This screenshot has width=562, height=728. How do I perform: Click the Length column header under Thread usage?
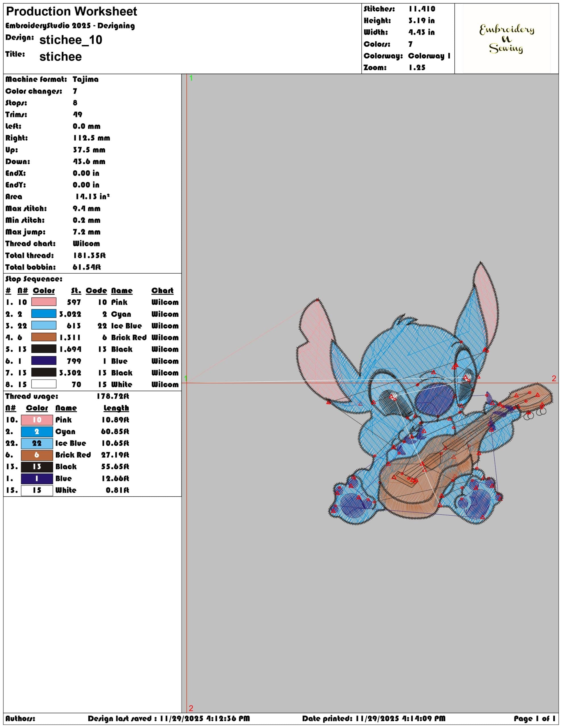coord(116,408)
